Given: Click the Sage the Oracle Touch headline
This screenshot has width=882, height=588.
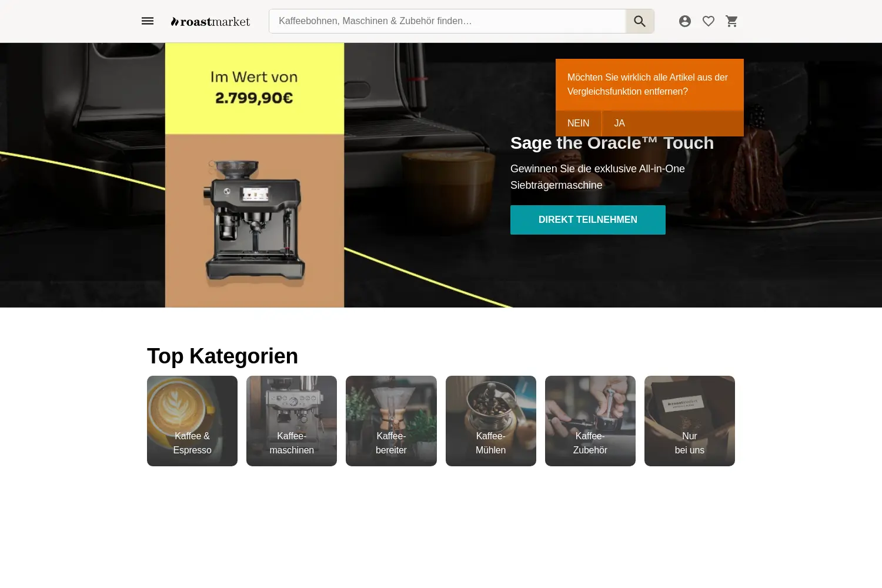Looking at the screenshot, I should click(x=612, y=143).
